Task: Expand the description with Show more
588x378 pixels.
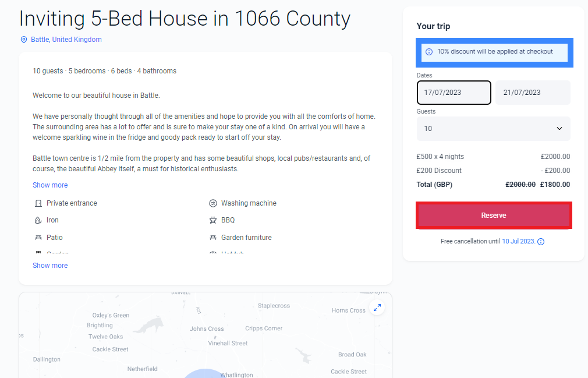Action: pos(50,185)
